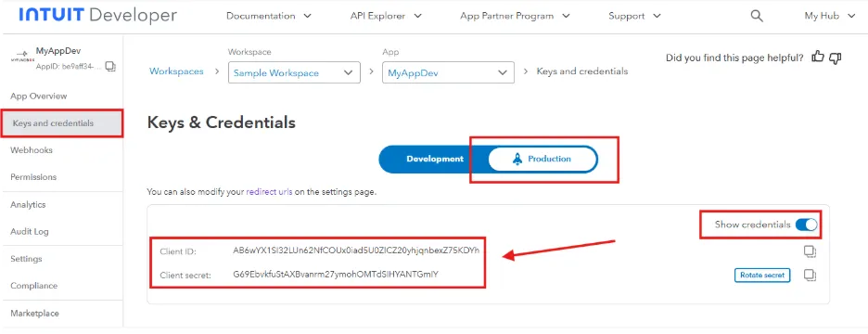
Task: Click the MyAppDev app logo thumbnail
Action: 22,57
